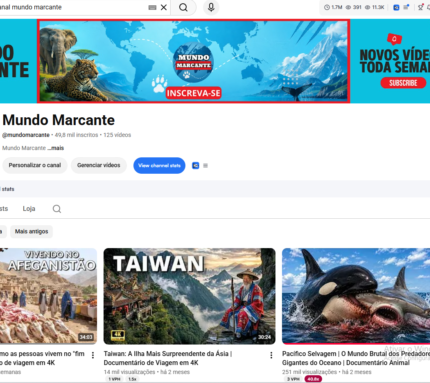Open Gerenciar vídeos
The height and width of the screenshot is (383, 430).
click(x=99, y=165)
